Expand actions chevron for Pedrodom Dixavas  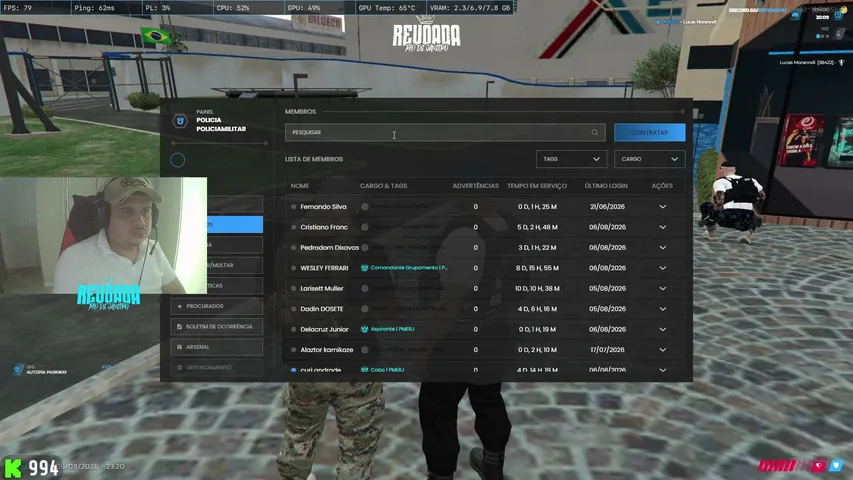pyautogui.click(x=663, y=248)
